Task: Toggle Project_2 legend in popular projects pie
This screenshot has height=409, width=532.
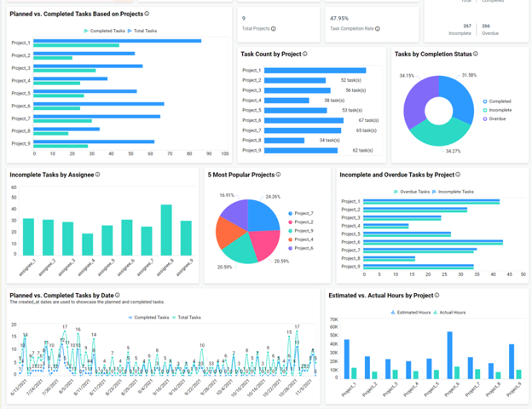Action: [301, 222]
